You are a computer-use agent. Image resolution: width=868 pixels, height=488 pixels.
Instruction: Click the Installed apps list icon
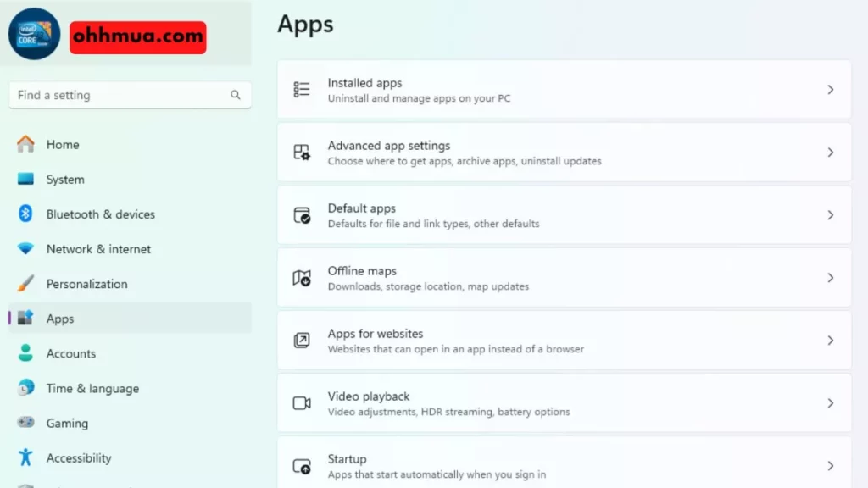point(302,90)
